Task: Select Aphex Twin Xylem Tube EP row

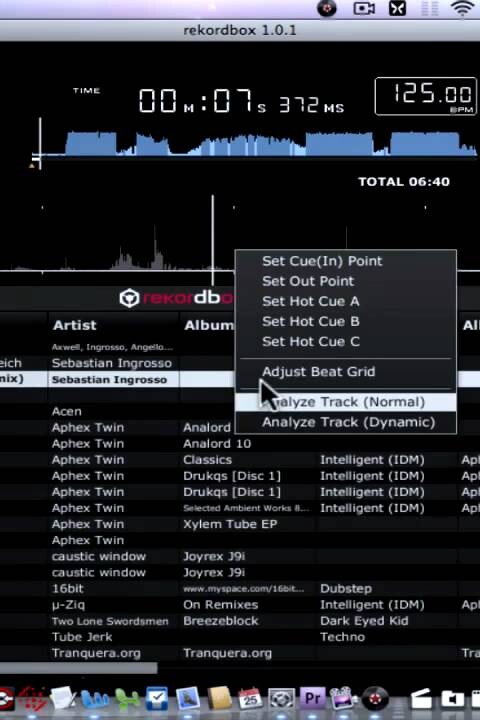Action: tap(240, 524)
